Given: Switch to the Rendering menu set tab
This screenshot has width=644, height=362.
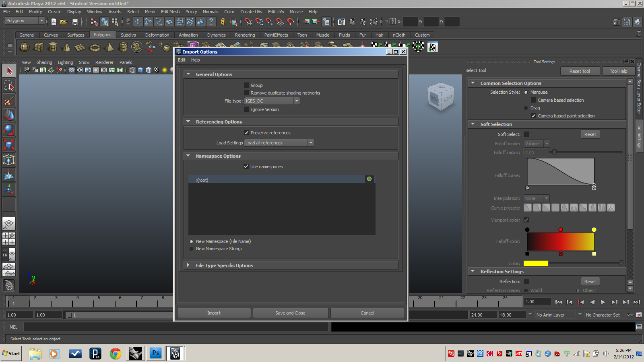Looking at the screenshot, I should click(x=245, y=35).
